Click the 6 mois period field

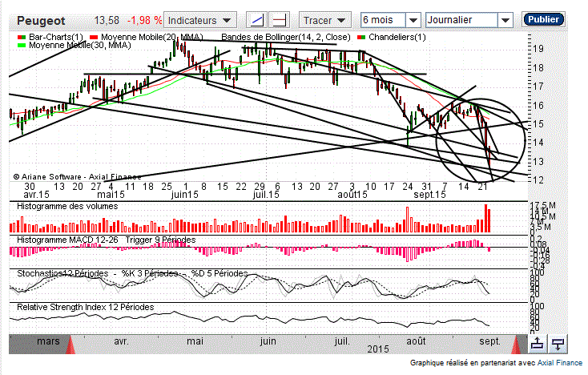tap(383, 20)
